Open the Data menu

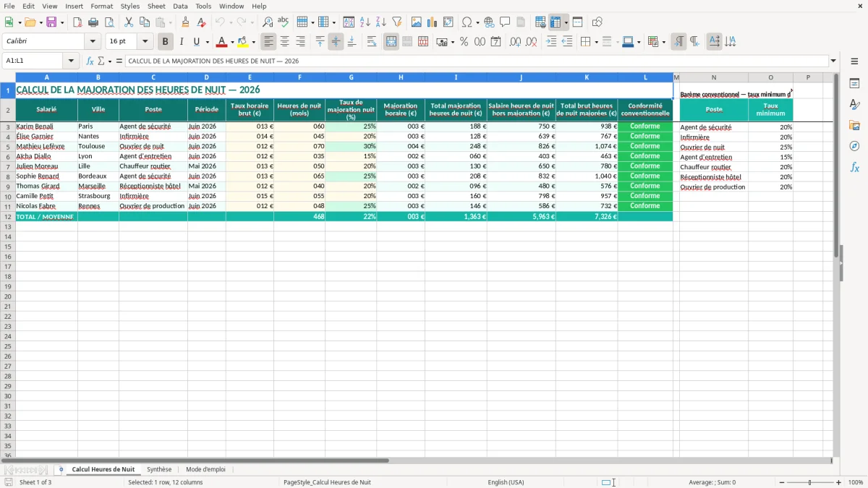tap(180, 6)
